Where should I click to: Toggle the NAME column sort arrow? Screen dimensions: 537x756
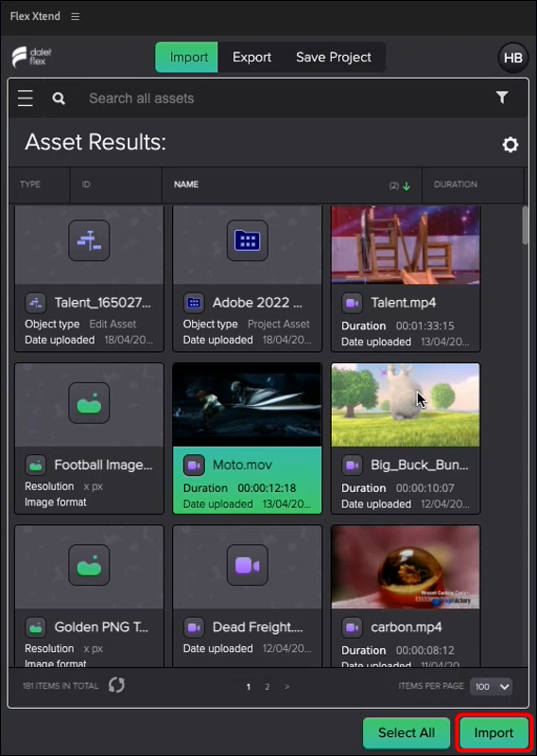(x=407, y=186)
